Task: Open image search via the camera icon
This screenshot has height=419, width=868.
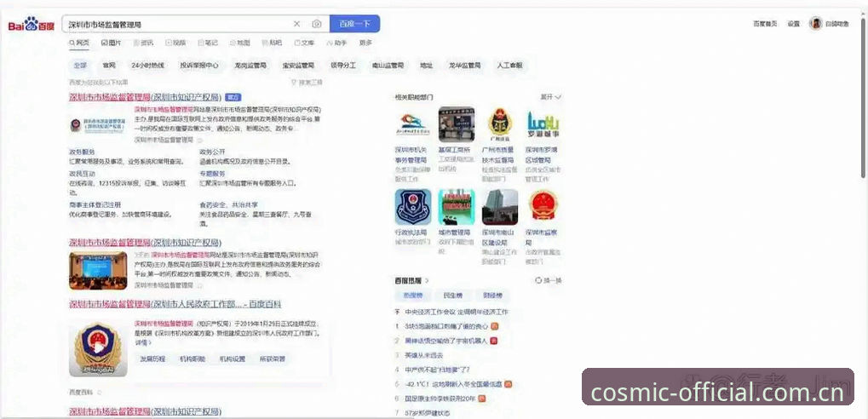Action: (317, 24)
